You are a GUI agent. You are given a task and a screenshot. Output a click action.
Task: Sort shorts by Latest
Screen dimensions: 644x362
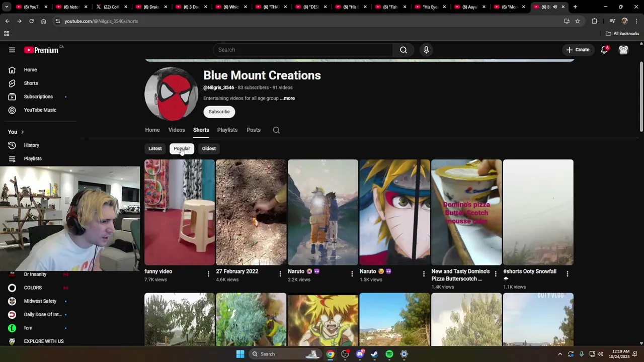pyautogui.click(x=155, y=148)
